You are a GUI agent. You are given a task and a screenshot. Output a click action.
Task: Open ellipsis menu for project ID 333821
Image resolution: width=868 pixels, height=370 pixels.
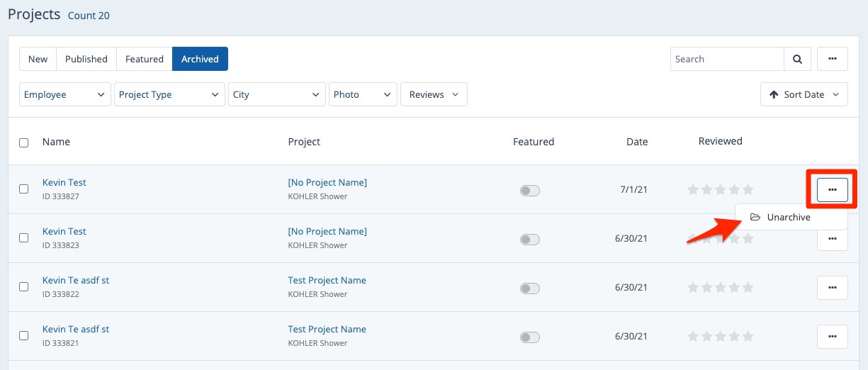coord(832,336)
